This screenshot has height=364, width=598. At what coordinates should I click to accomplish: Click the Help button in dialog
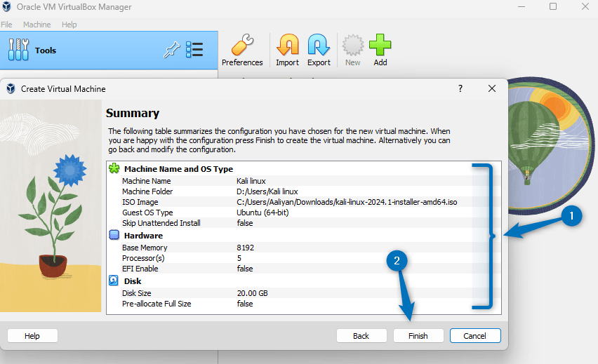tap(32, 336)
